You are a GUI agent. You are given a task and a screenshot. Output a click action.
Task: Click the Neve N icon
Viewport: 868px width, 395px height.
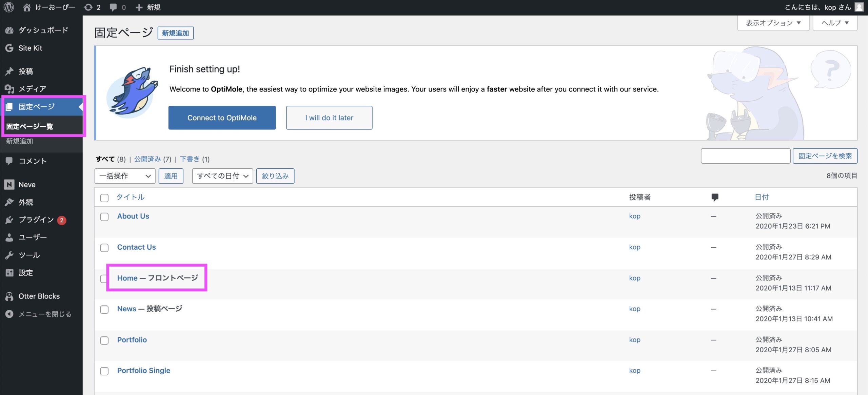coord(9,185)
